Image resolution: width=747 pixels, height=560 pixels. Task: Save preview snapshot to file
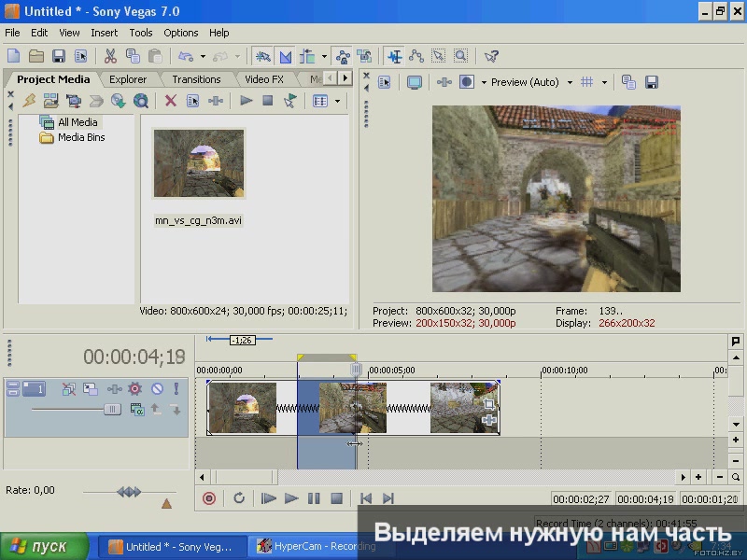pyautogui.click(x=652, y=82)
